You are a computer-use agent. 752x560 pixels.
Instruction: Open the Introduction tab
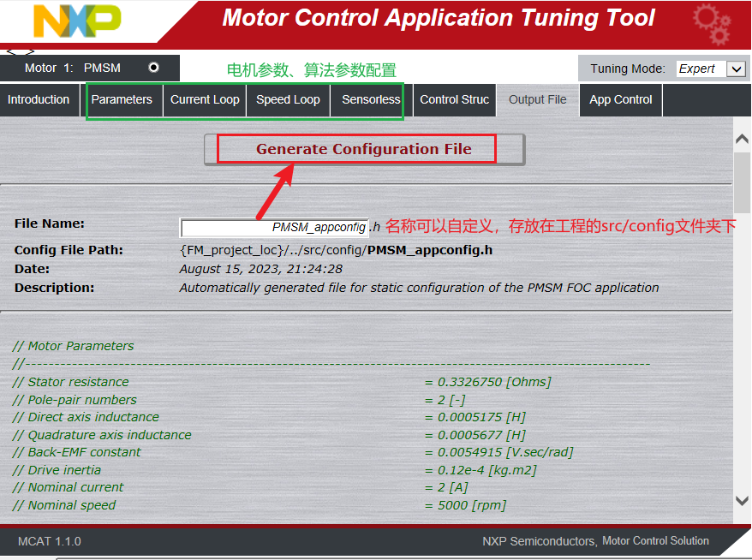[39, 99]
